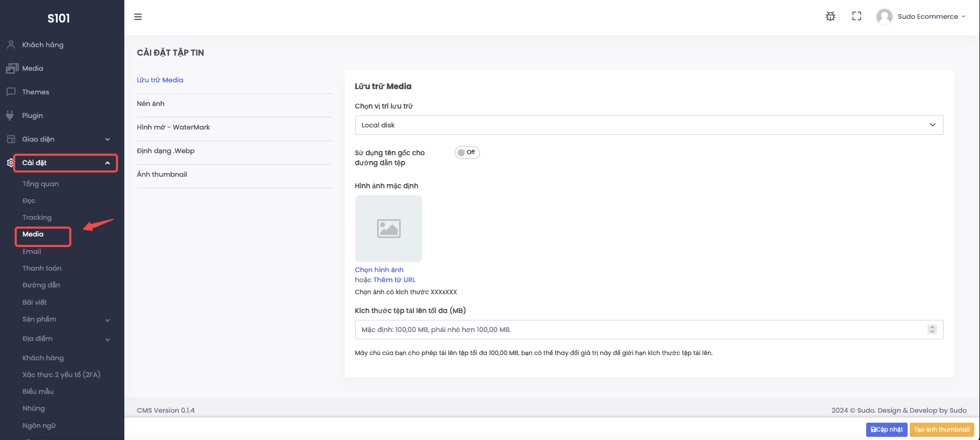Open the Local disk storage dropdown

649,125
